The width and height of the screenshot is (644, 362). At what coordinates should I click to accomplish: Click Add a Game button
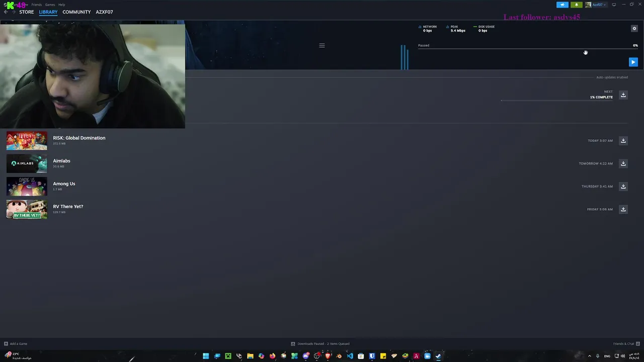(16, 344)
